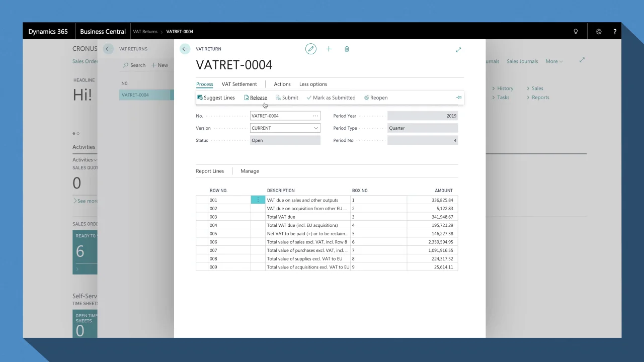644x362 pixels.
Task: Click amount 341,948.67
Action: [442, 217]
